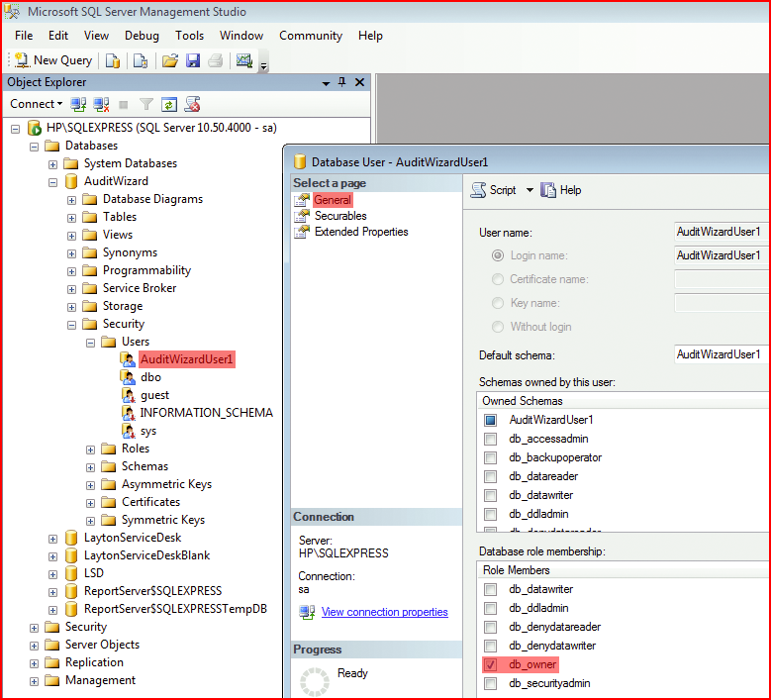Uncheck the db_owner role membership checkbox
This screenshot has height=700, width=771.
click(490, 664)
